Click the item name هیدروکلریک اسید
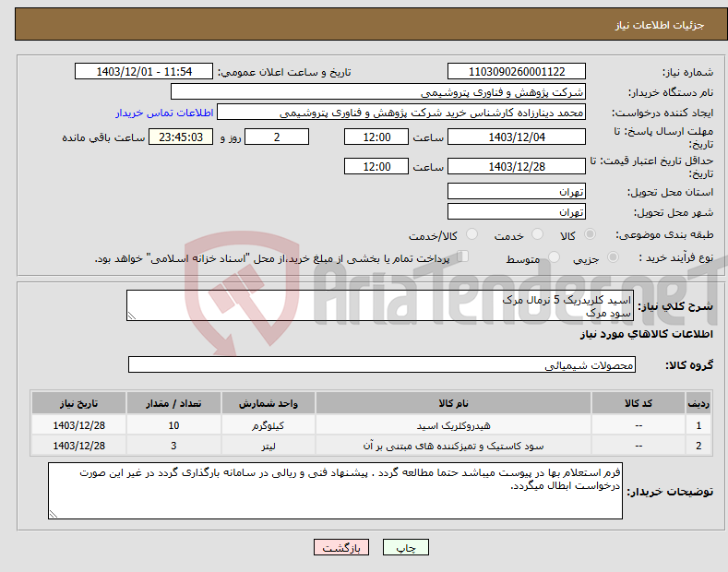This screenshot has height=572, width=728. click(x=453, y=425)
